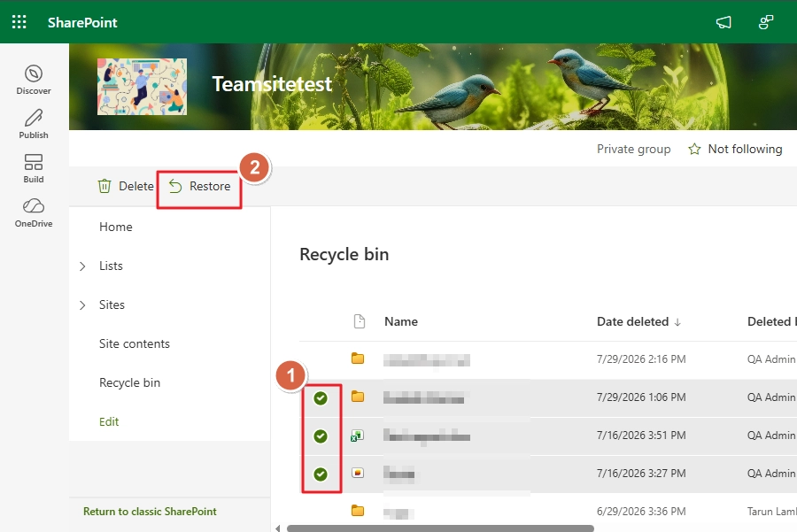This screenshot has height=532, width=797.
Task: Click the Teamsitetest site logo thumbnail
Action: pos(142,87)
